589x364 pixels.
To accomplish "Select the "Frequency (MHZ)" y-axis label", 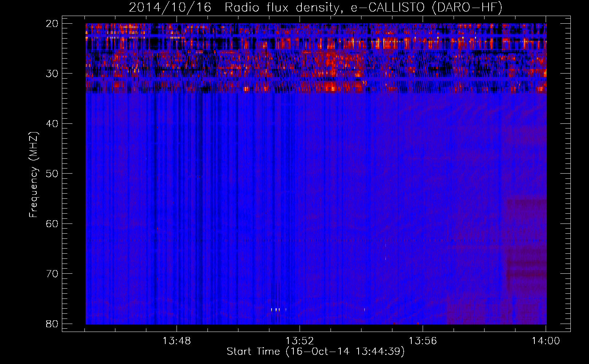I will pos(33,175).
